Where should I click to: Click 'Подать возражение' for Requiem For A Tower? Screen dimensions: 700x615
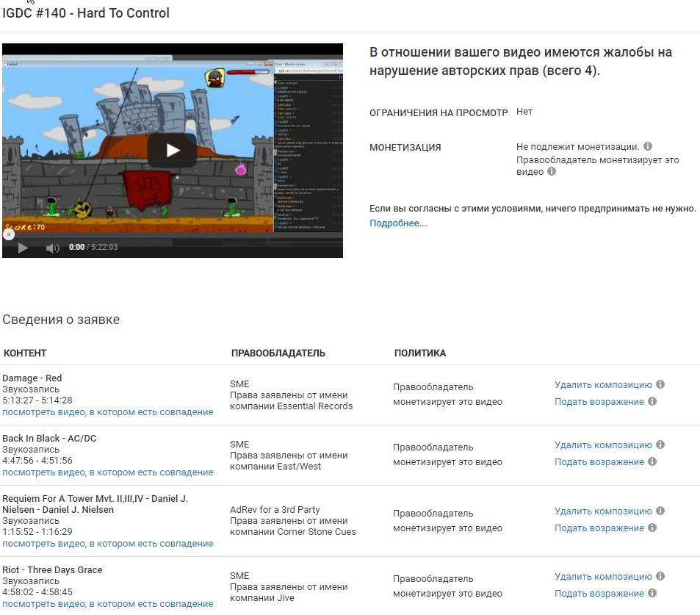[599, 528]
